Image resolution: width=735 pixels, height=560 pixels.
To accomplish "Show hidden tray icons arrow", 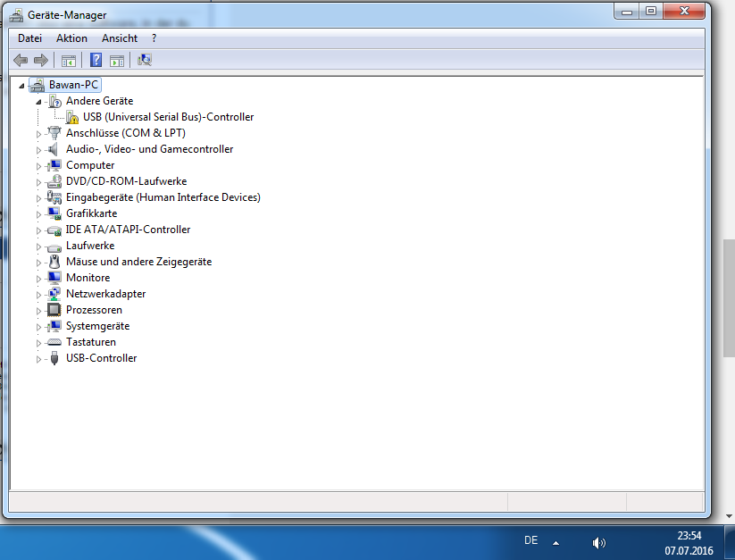I will coord(555,543).
